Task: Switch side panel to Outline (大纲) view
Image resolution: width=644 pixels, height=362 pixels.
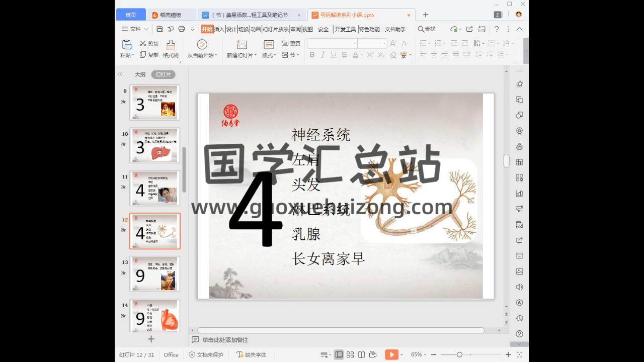Action: [x=140, y=74]
